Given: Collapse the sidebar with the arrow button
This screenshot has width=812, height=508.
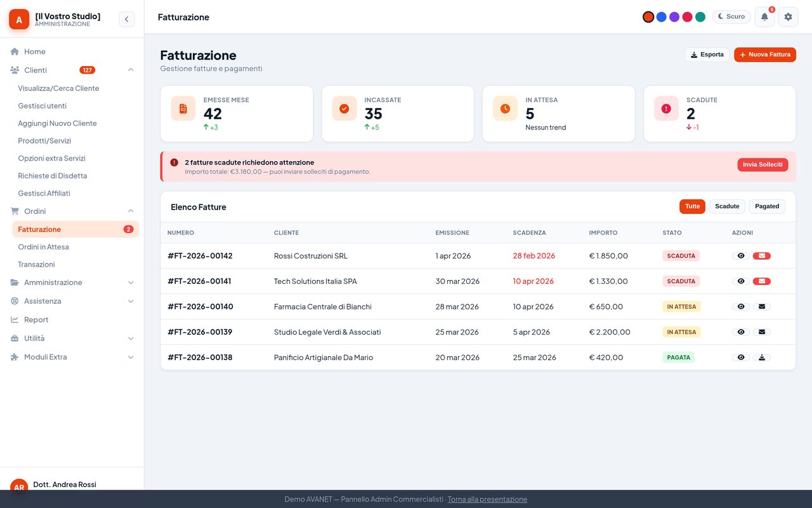Looking at the screenshot, I should tap(126, 19).
